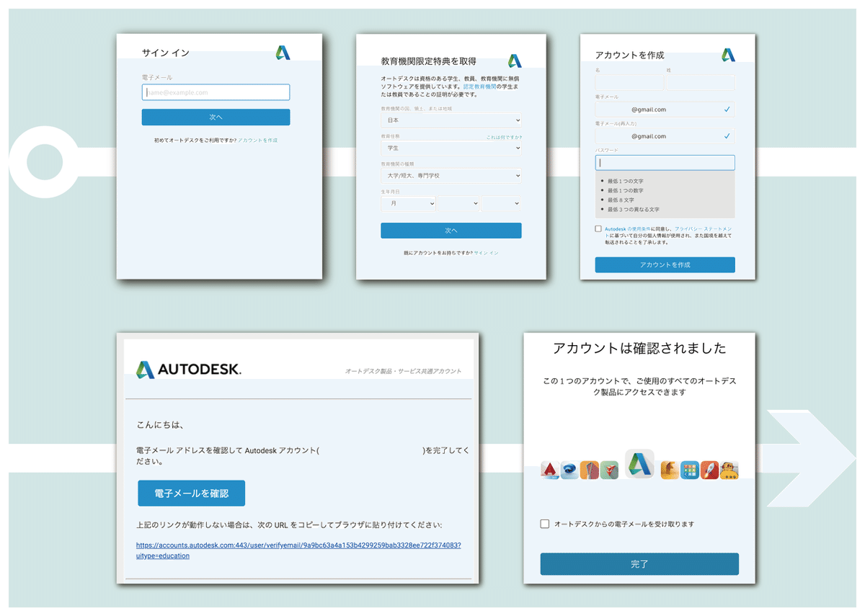
Task: Click the Autodesk logo in アカウントを作成 panel
Action: click(x=729, y=55)
